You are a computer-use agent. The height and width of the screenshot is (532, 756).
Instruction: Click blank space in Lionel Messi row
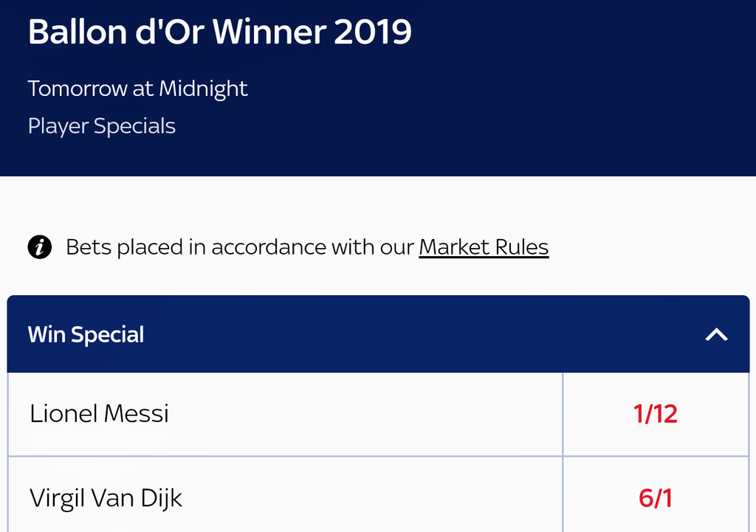369,414
